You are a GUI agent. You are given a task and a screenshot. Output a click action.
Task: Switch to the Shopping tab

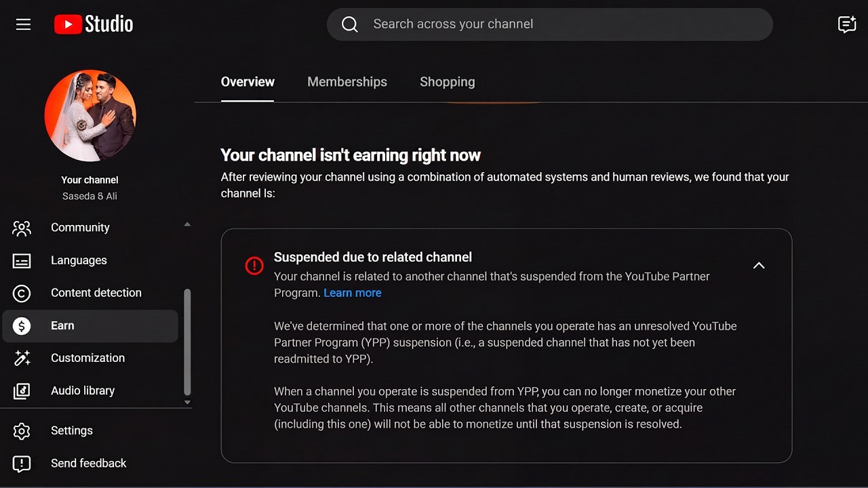tap(448, 82)
